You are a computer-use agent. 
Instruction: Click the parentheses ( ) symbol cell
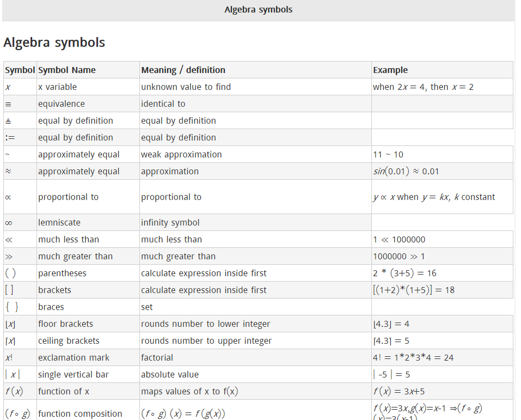coord(10,273)
